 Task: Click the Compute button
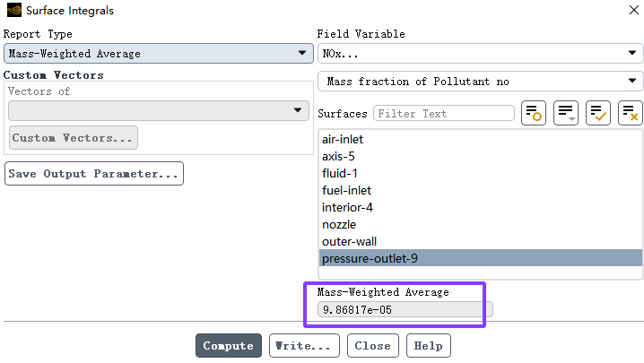coord(229,345)
